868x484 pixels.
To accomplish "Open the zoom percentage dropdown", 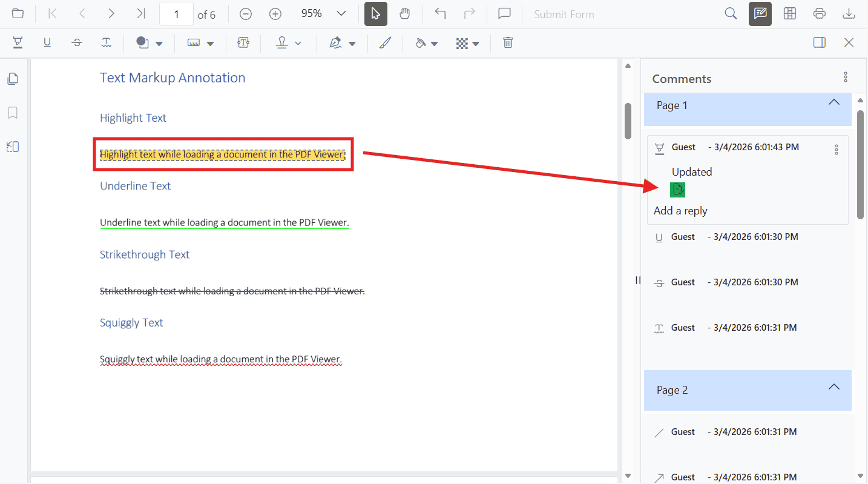I will click(x=341, y=13).
